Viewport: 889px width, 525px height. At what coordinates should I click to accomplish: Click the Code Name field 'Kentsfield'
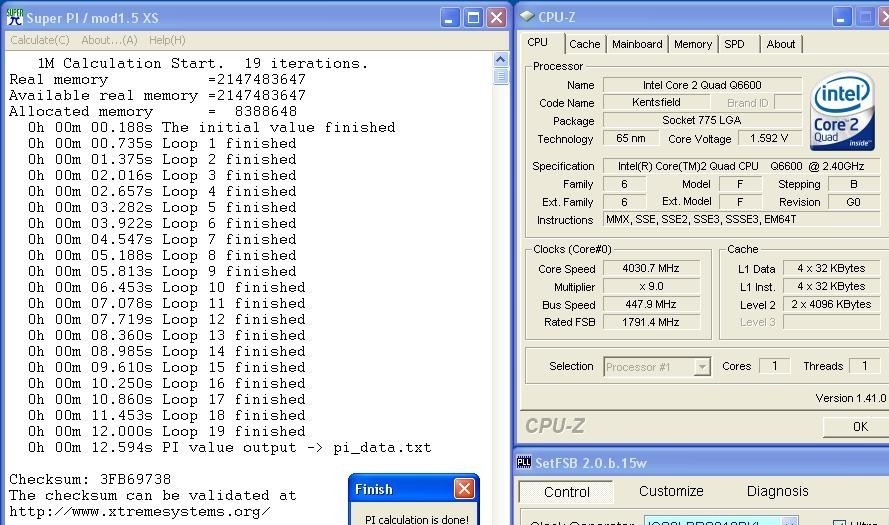point(656,103)
